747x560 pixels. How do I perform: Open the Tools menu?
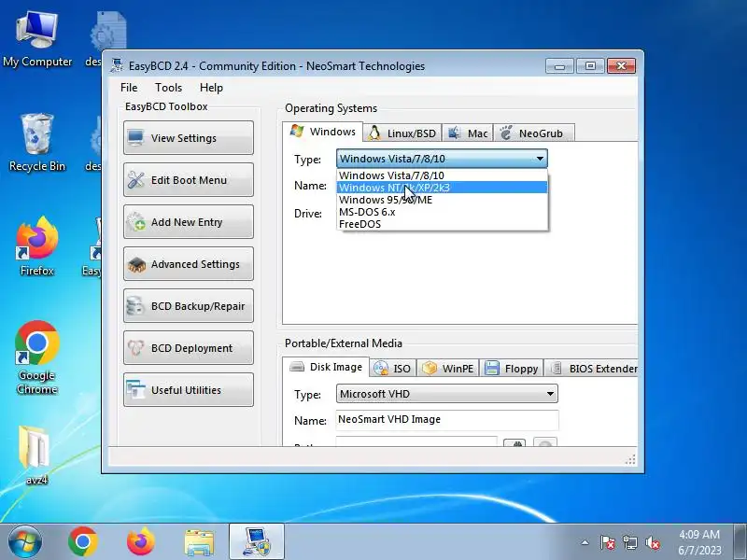pos(168,88)
